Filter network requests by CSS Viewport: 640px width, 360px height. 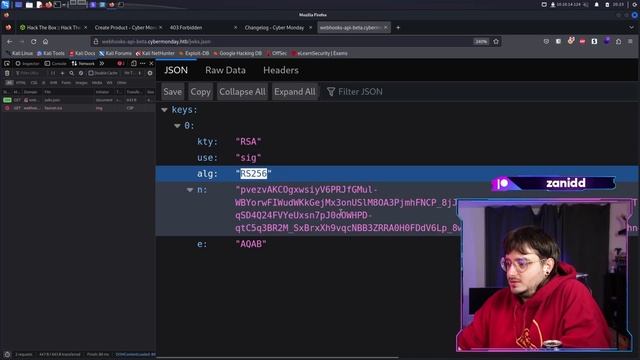34,83
